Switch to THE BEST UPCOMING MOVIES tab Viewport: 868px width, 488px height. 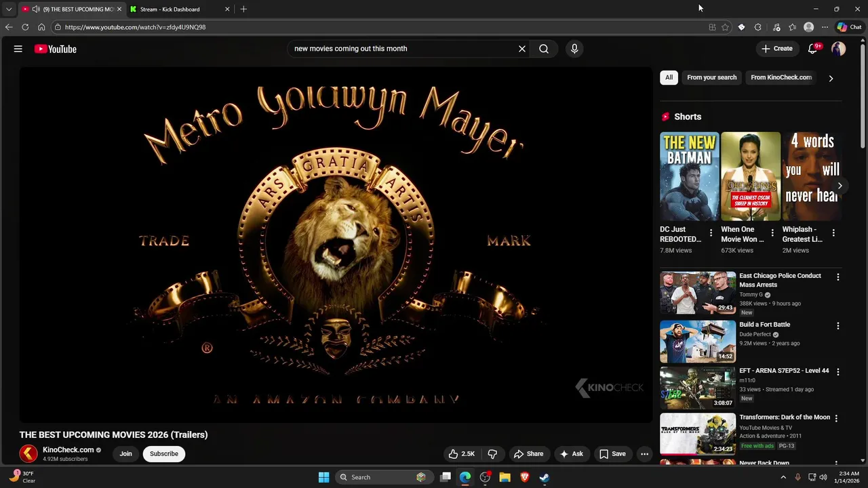tap(71, 9)
